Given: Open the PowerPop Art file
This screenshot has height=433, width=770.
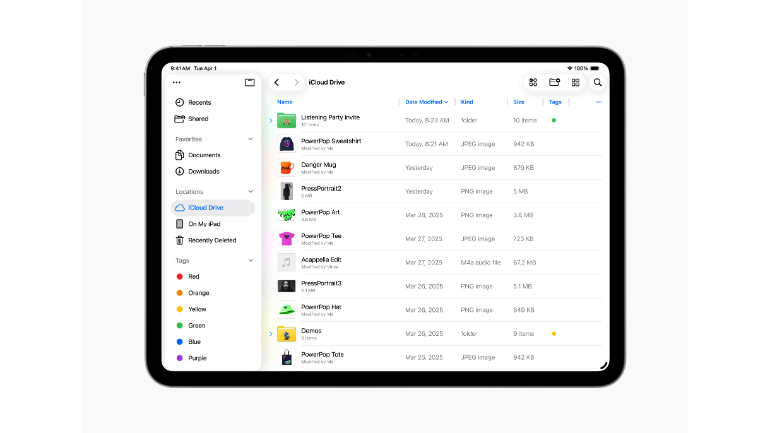Looking at the screenshot, I should 320,212.
